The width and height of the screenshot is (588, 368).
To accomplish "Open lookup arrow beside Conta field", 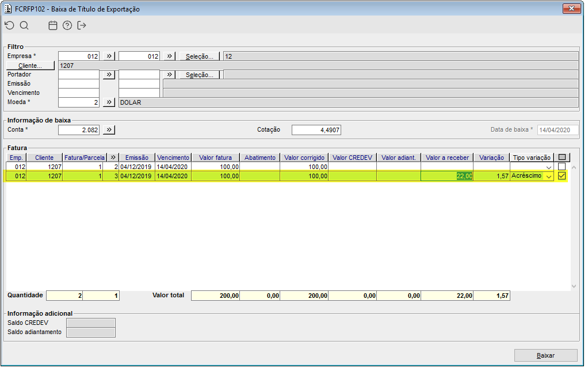I will [109, 130].
